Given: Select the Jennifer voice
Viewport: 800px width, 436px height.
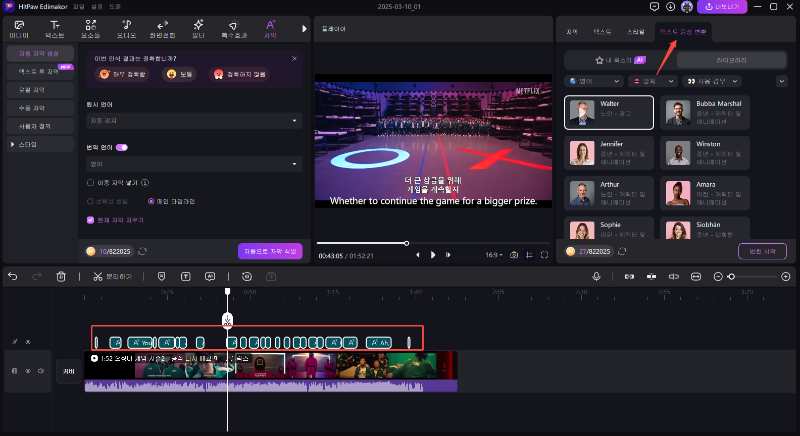Looking at the screenshot, I should click(609, 152).
